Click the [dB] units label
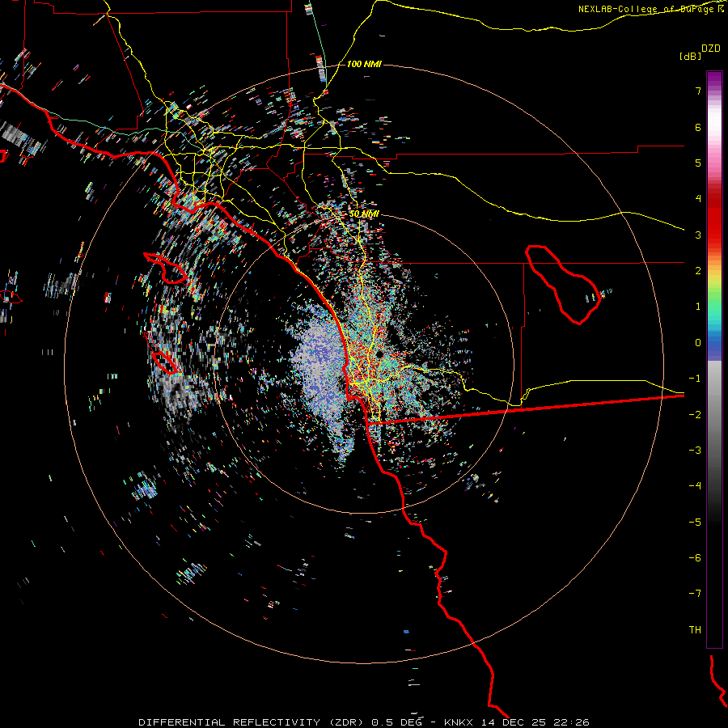 click(690, 56)
